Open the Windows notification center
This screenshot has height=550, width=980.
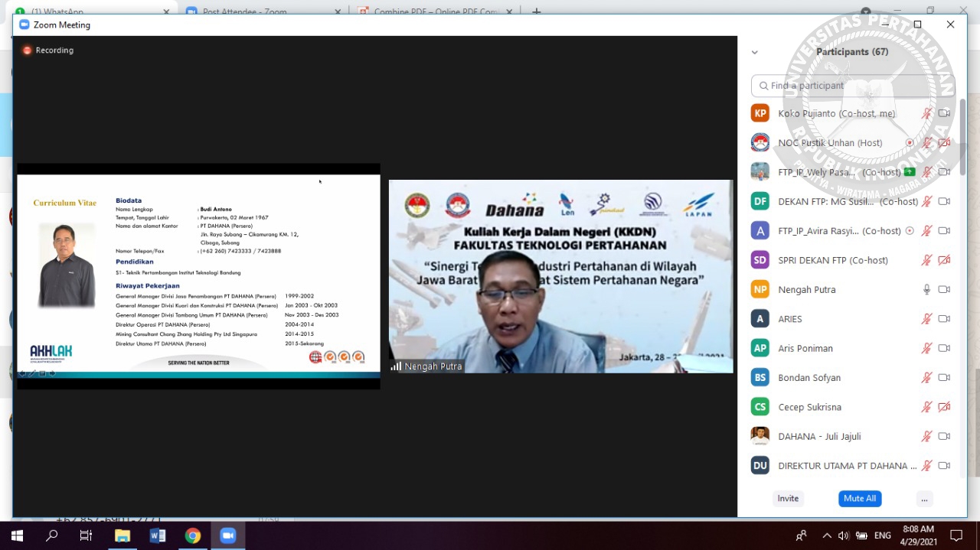(x=956, y=535)
